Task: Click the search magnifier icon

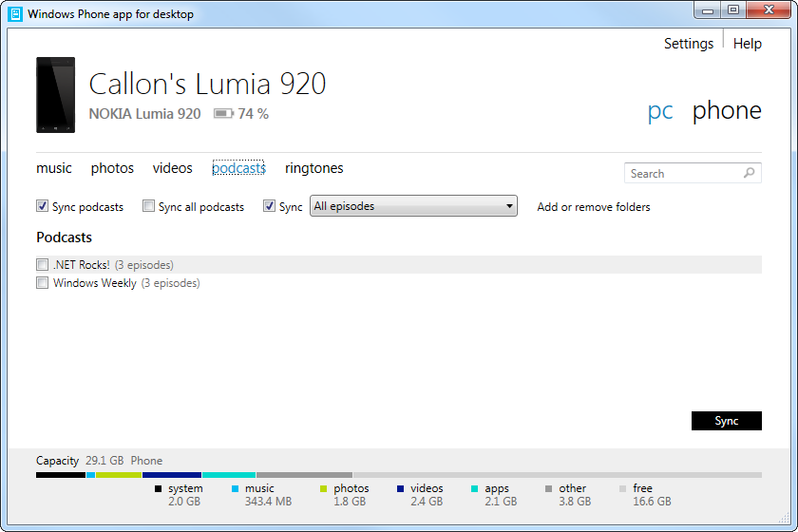Action: tap(749, 173)
